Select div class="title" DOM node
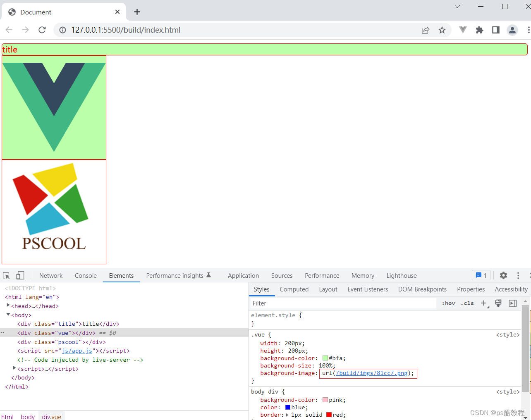The image size is (531, 420). [68, 324]
